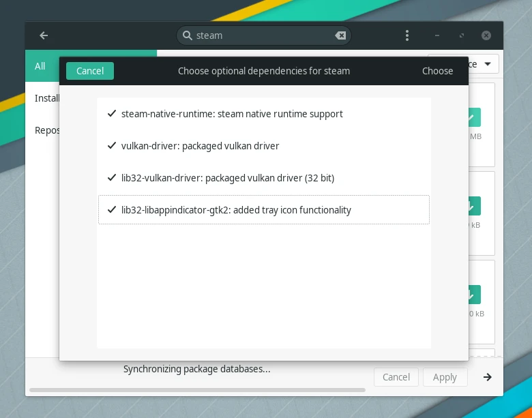Select the All tab in sidebar
Screen dimensions: 532x418
click(x=42, y=66)
